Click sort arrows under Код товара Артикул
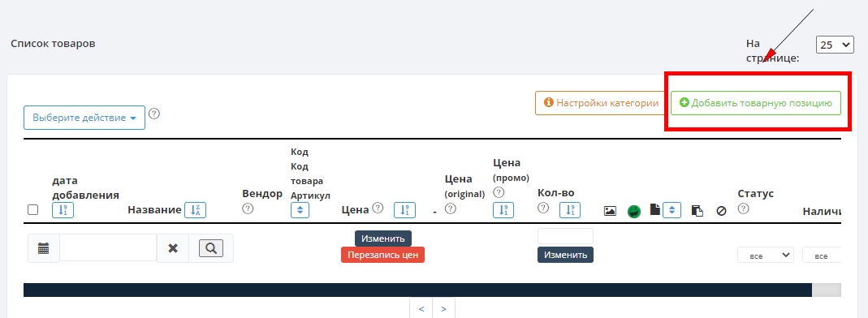The image size is (868, 318). pyautogui.click(x=300, y=210)
